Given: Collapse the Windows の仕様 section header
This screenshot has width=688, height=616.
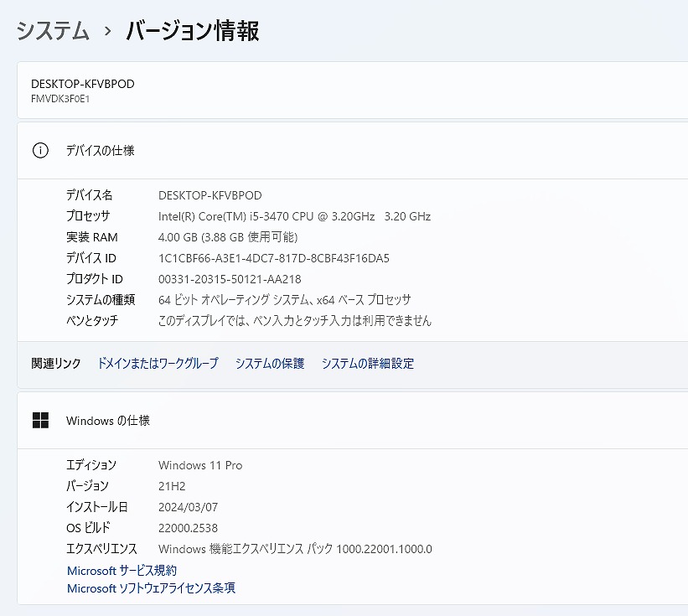Looking at the screenshot, I should (352, 421).
